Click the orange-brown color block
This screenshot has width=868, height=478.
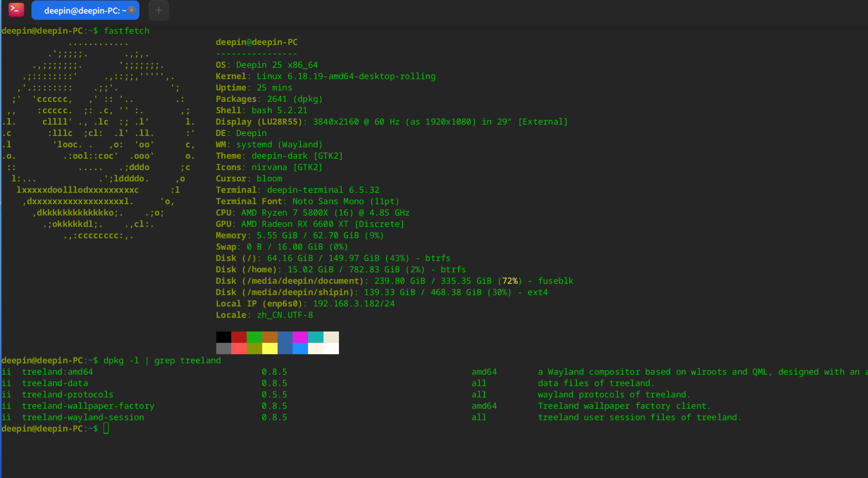pyautogui.click(x=270, y=337)
